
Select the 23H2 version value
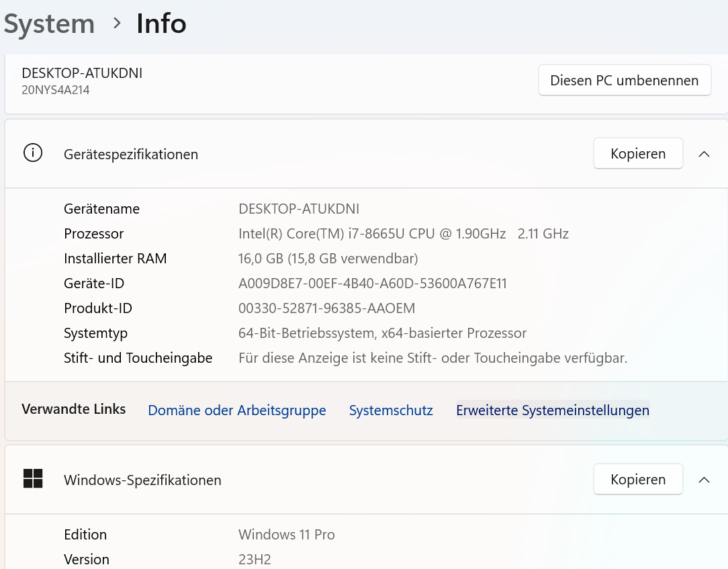click(x=255, y=560)
